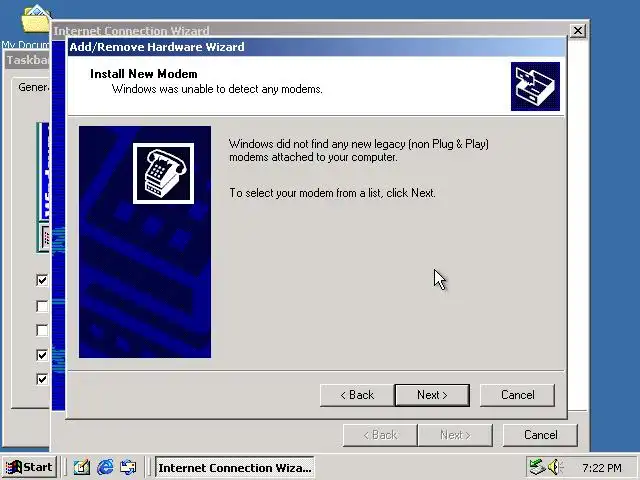Click the telephone modem icon
640x480 pixels.
[x=163, y=173]
